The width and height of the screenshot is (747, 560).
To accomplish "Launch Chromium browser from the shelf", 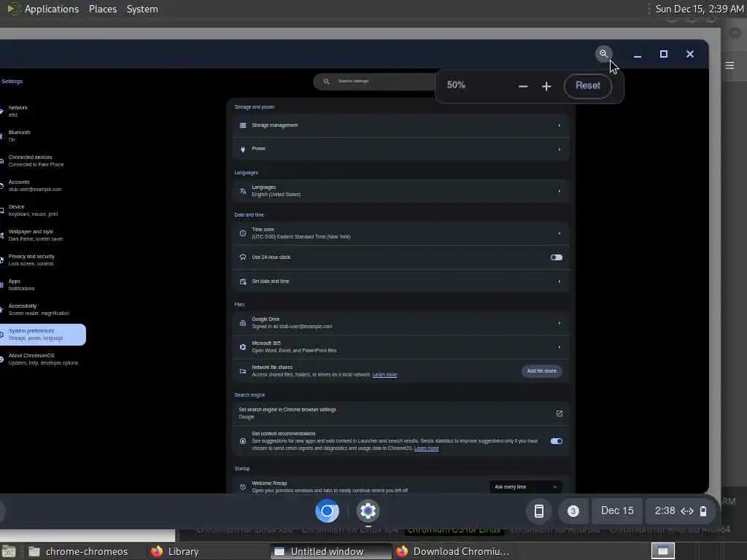I will [x=328, y=511].
